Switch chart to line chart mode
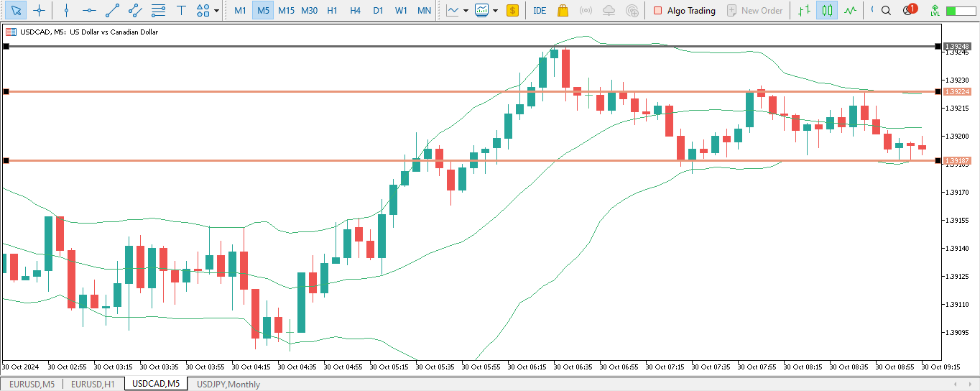 851,11
